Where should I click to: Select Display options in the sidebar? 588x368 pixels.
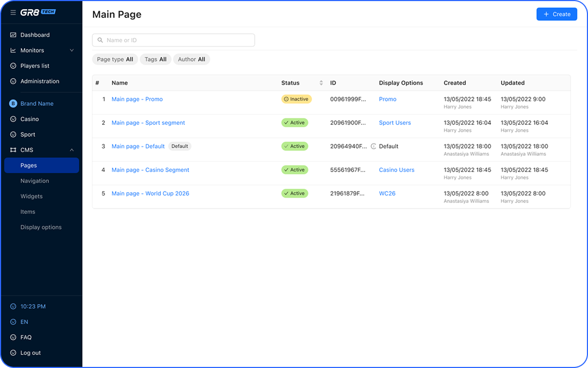click(x=41, y=227)
